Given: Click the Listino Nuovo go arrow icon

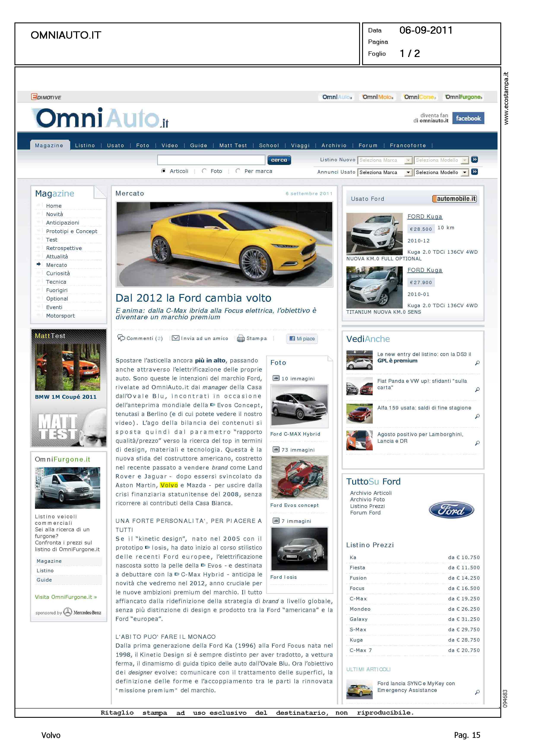Looking at the screenshot, I should [x=475, y=160].
